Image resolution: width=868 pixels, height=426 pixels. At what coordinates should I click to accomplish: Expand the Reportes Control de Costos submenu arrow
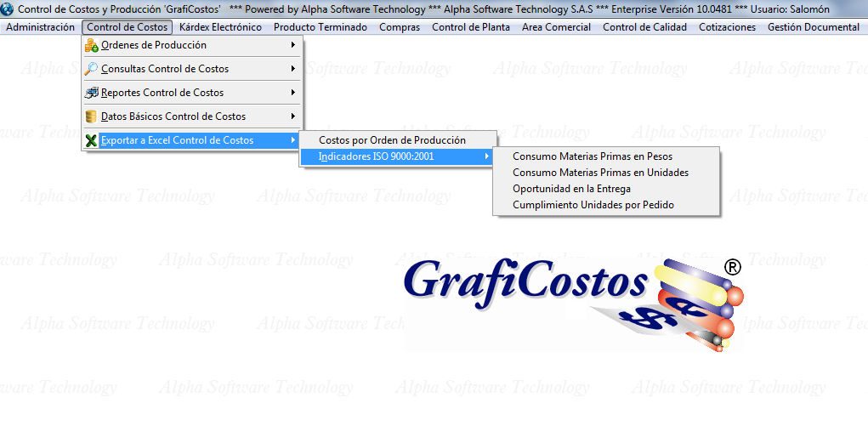coord(292,93)
